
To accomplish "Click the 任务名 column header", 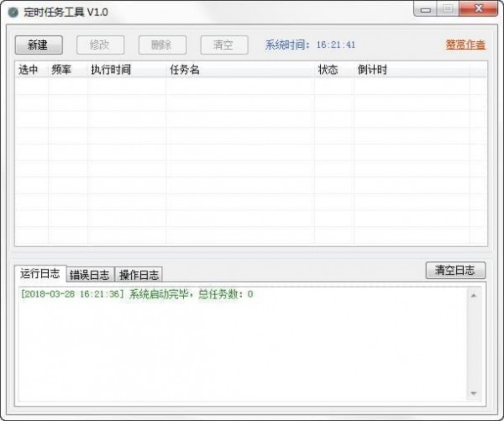I will coord(240,69).
